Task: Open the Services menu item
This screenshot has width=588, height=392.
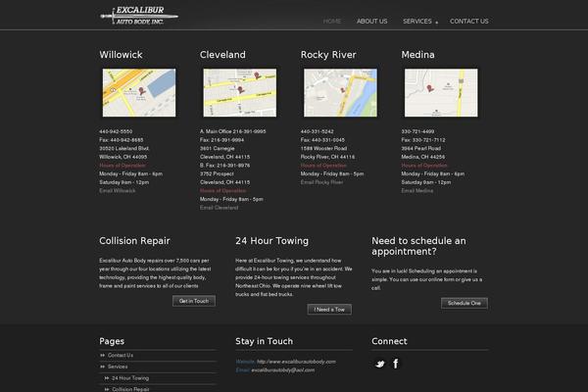Action: 417,21
